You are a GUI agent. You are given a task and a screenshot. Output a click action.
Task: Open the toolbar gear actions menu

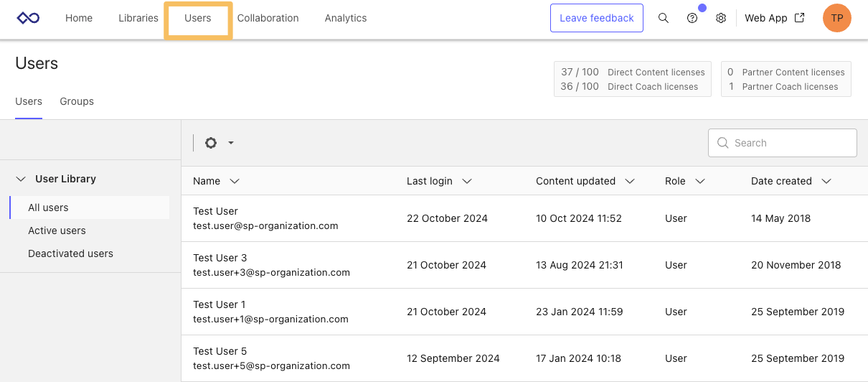(x=219, y=143)
